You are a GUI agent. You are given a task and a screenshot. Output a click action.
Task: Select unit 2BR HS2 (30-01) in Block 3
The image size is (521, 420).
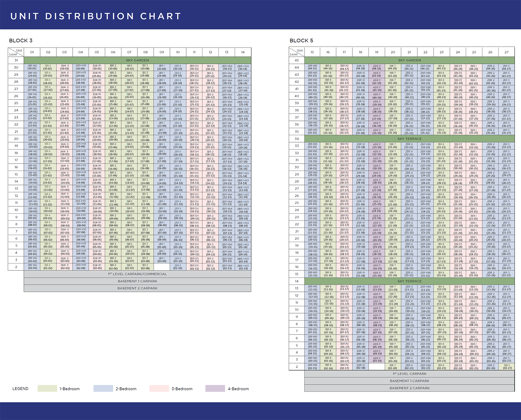tap(32, 67)
